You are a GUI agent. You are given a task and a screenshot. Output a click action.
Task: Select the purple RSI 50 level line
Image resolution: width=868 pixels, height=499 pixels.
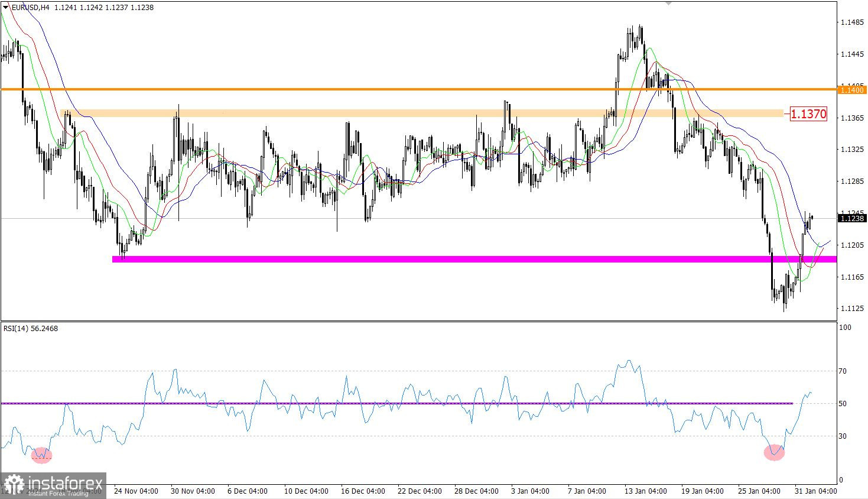[x=396, y=403]
